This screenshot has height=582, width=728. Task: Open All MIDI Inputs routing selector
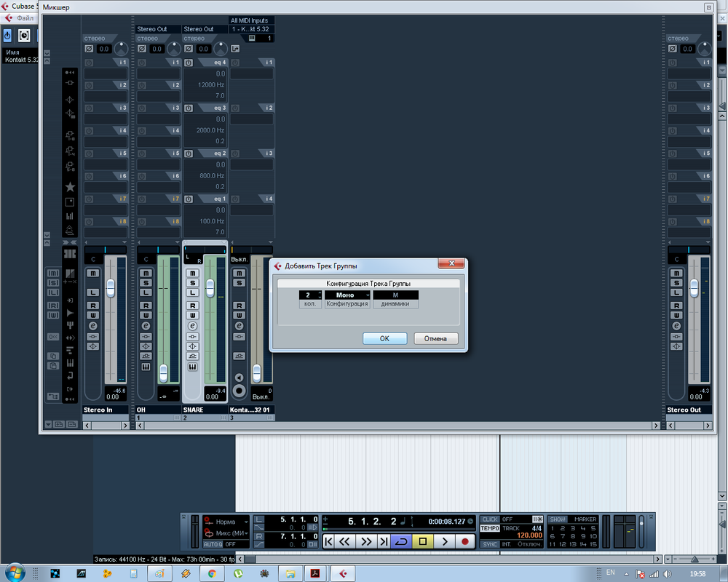click(x=251, y=20)
